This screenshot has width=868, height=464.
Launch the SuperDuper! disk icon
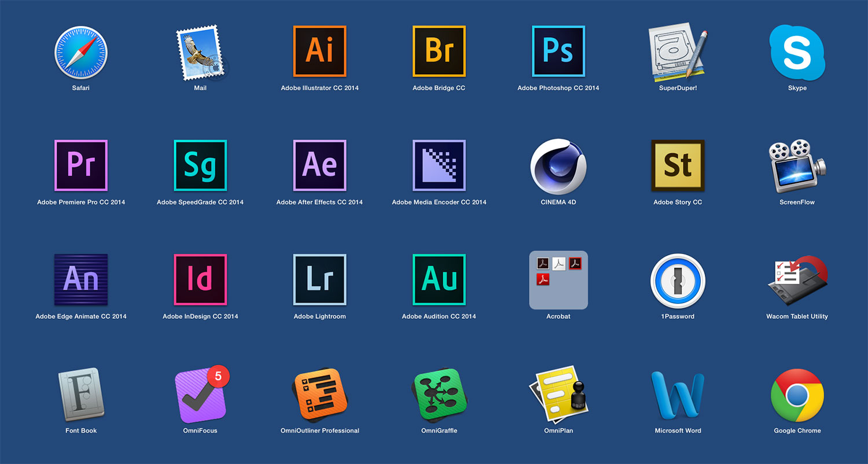click(x=678, y=51)
